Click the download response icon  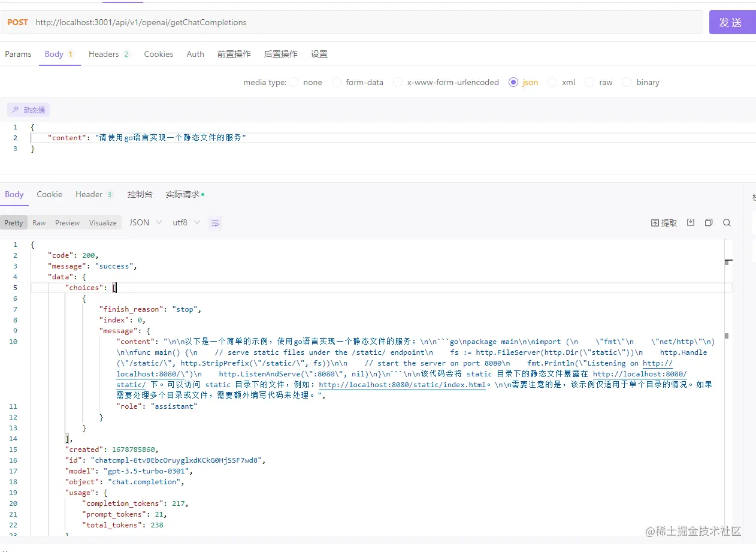[x=691, y=222]
